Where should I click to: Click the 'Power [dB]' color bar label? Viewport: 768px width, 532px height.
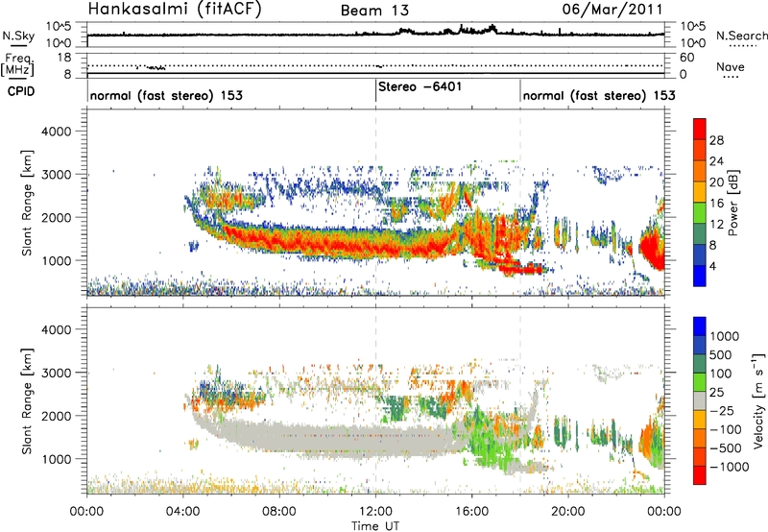click(x=733, y=203)
